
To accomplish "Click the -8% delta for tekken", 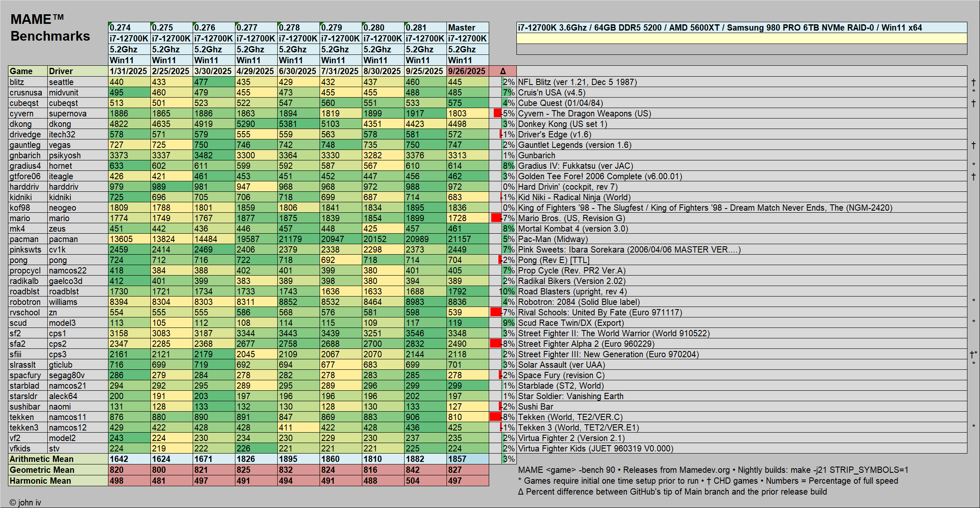I will pos(503,417).
